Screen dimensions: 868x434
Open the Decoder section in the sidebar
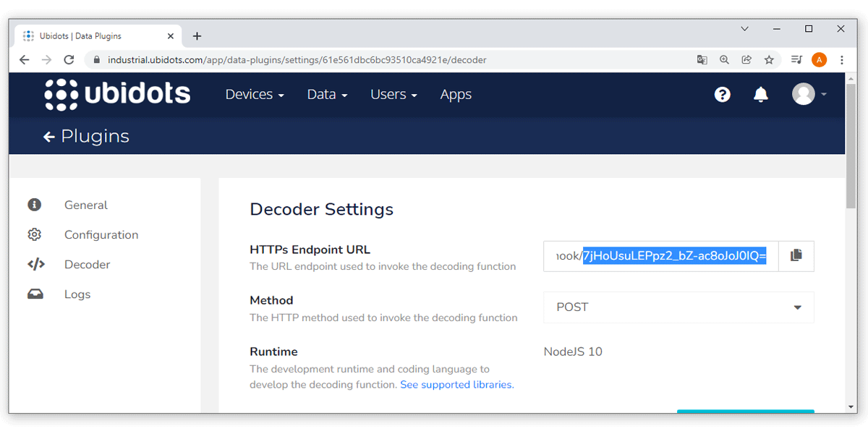(87, 264)
